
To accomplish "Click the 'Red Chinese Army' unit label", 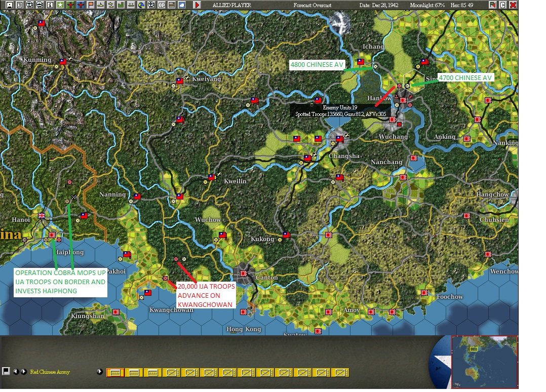I will 50,372.
